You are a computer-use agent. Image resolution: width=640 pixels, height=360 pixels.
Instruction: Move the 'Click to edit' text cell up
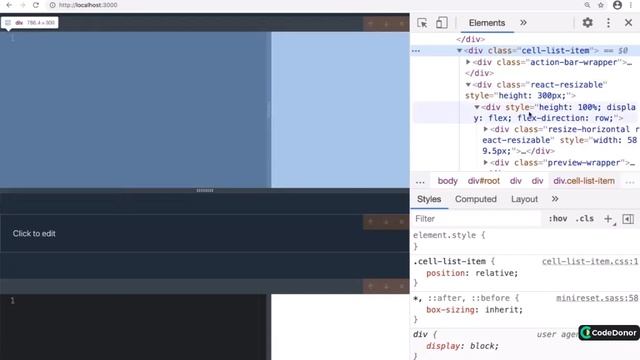click(371, 222)
